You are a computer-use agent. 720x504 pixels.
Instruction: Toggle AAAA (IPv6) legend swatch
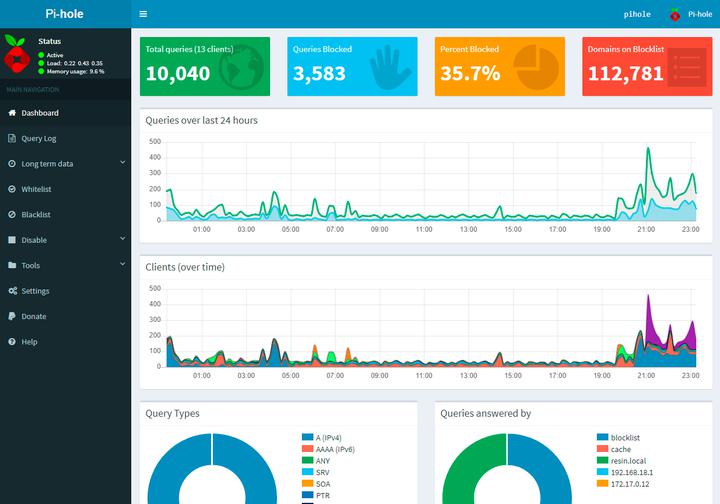tap(308, 448)
